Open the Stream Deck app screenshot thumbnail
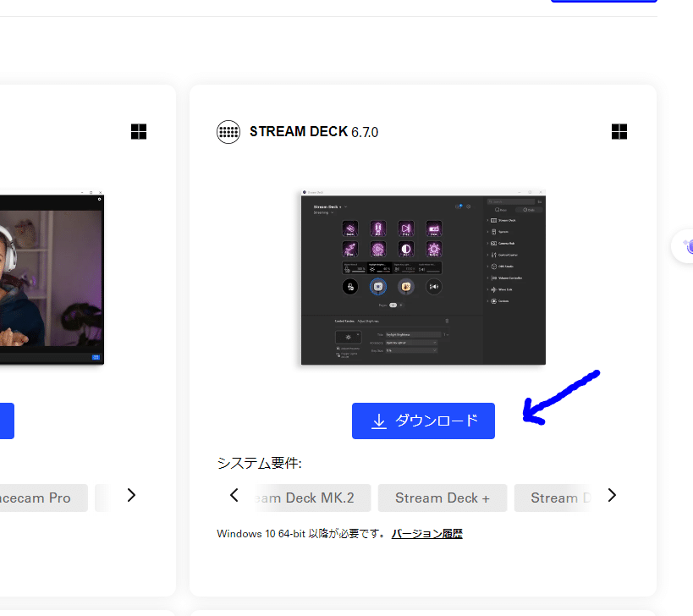Viewport: 693px width, 616px height. 423,278
